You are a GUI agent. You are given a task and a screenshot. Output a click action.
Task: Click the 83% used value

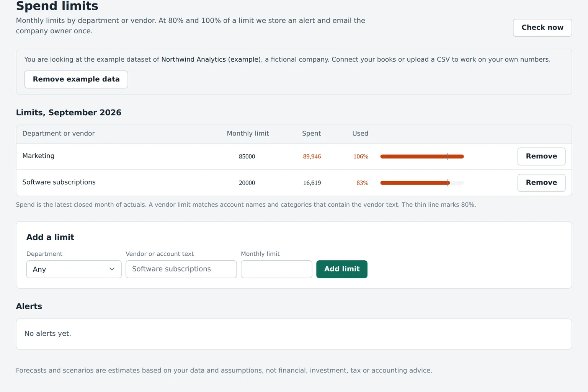[363, 183]
